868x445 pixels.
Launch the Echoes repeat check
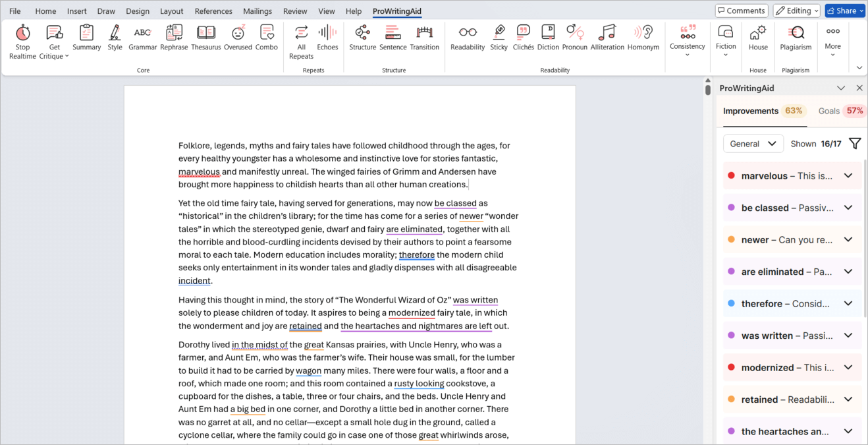327,33
